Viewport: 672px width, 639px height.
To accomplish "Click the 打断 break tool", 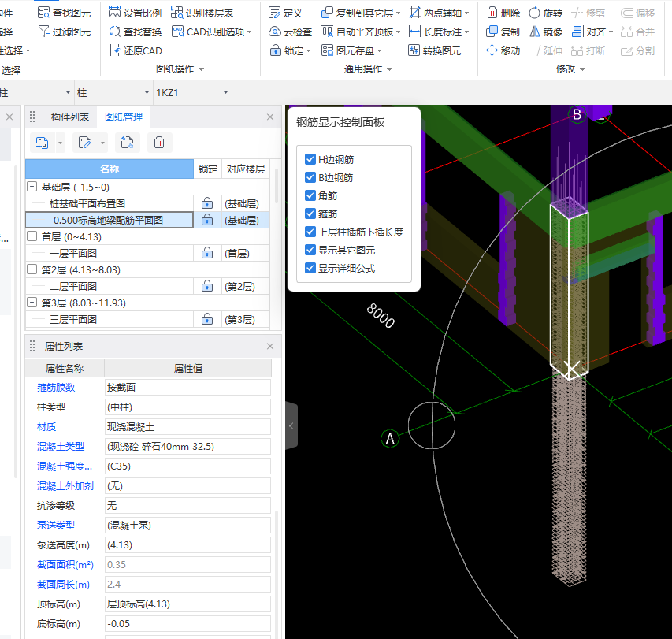I will click(588, 50).
